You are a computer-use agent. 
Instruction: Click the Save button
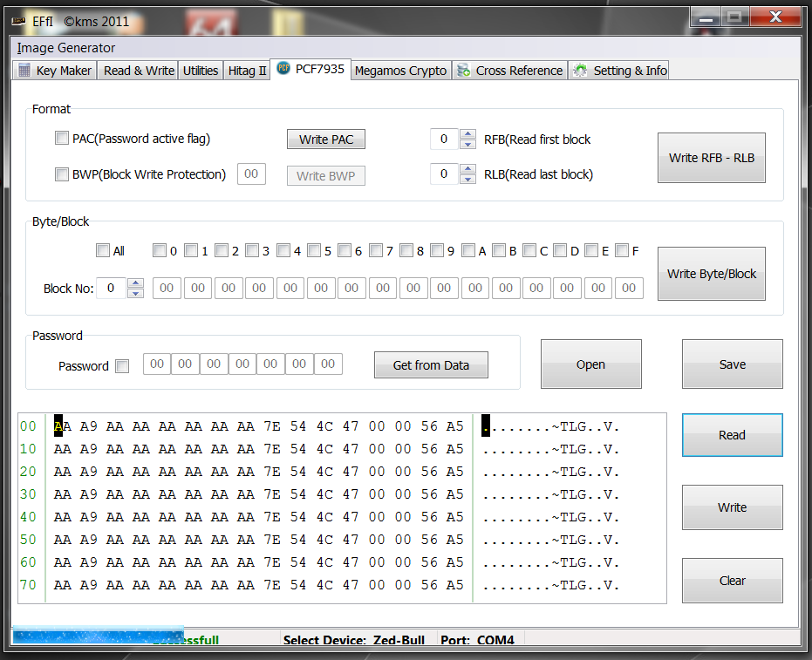point(733,364)
